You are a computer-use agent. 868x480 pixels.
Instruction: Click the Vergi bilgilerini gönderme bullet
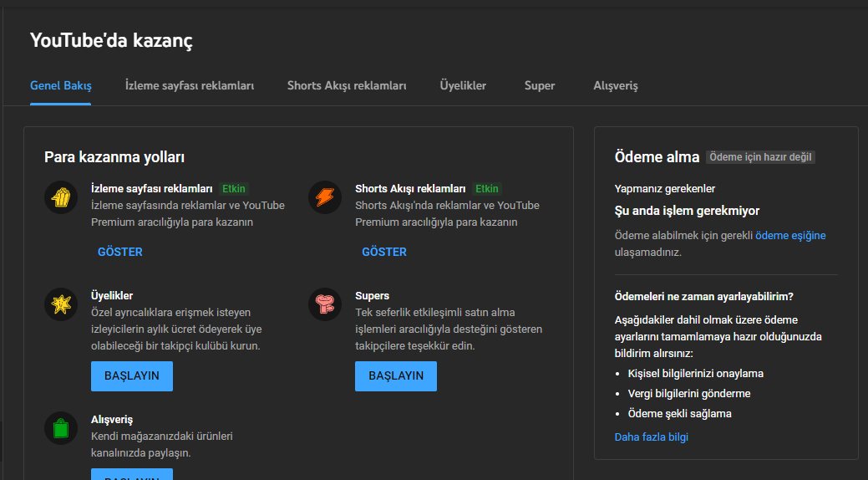pos(688,394)
